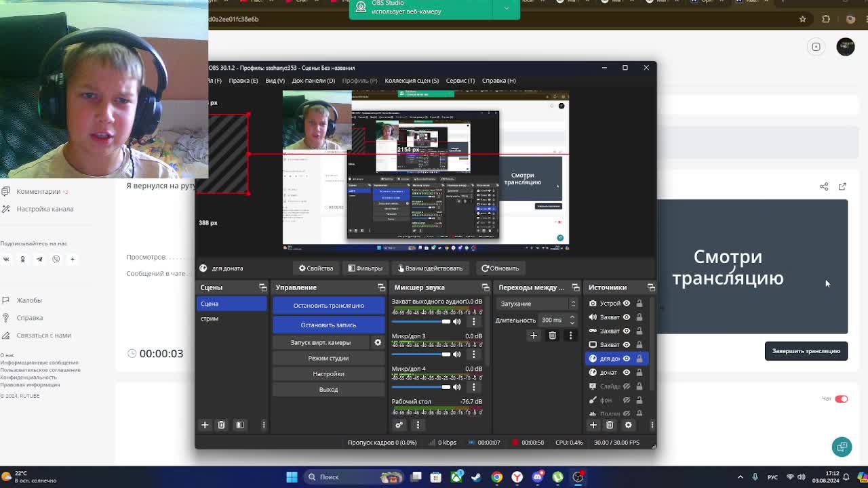This screenshot has height=488, width=868.
Task: Add a new scene with plus icon
Action: pyautogui.click(x=205, y=425)
